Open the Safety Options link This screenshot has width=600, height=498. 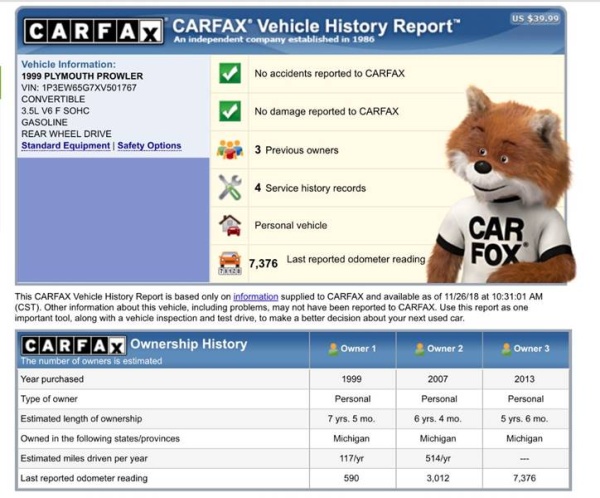(x=149, y=146)
